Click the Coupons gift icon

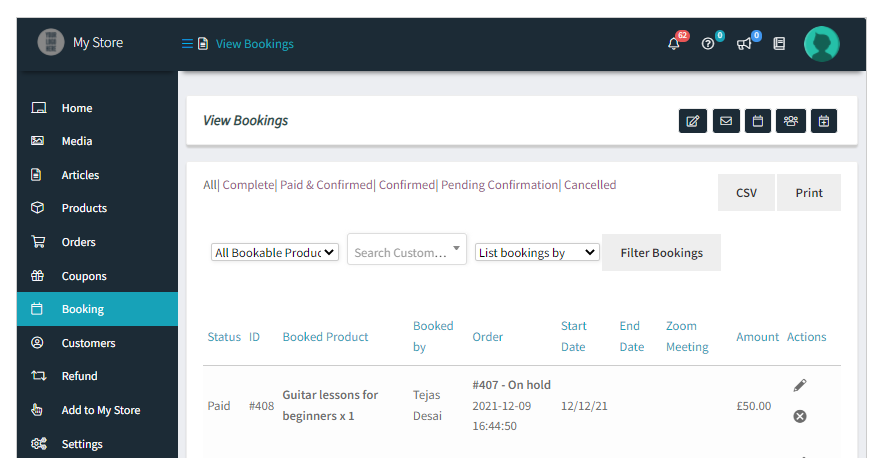(37, 276)
